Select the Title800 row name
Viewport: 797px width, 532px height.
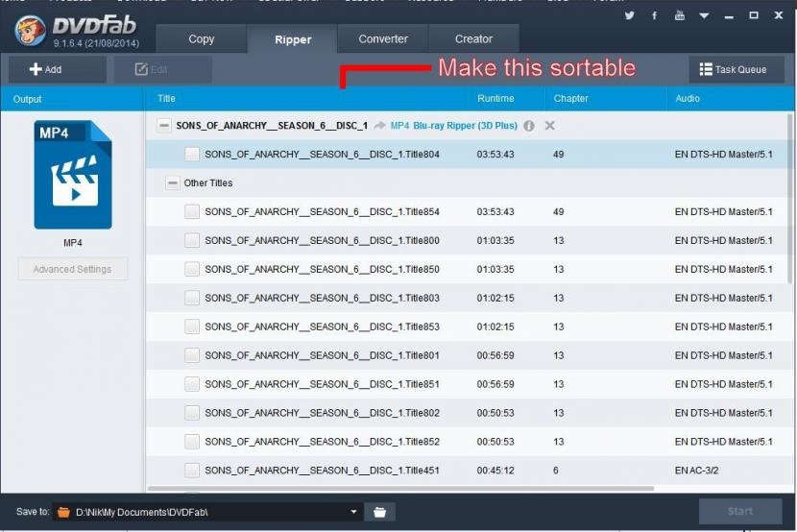click(323, 240)
